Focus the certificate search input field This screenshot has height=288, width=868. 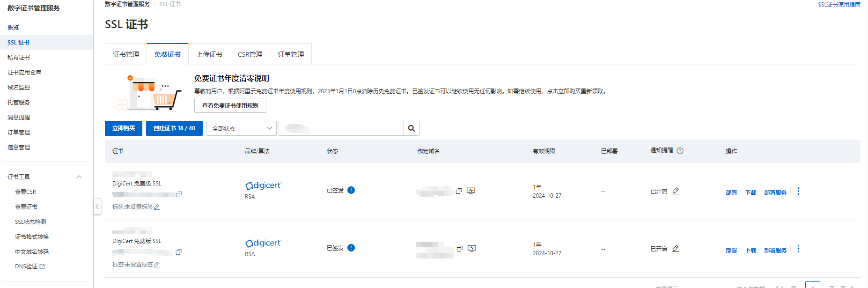coord(341,128)
